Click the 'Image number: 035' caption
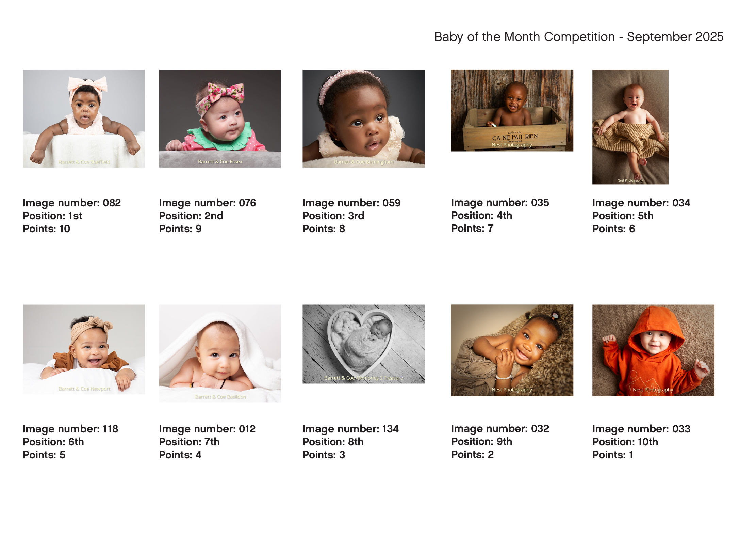Image resolution: width=756 pixels, height=535 pixels. point(500,202)
